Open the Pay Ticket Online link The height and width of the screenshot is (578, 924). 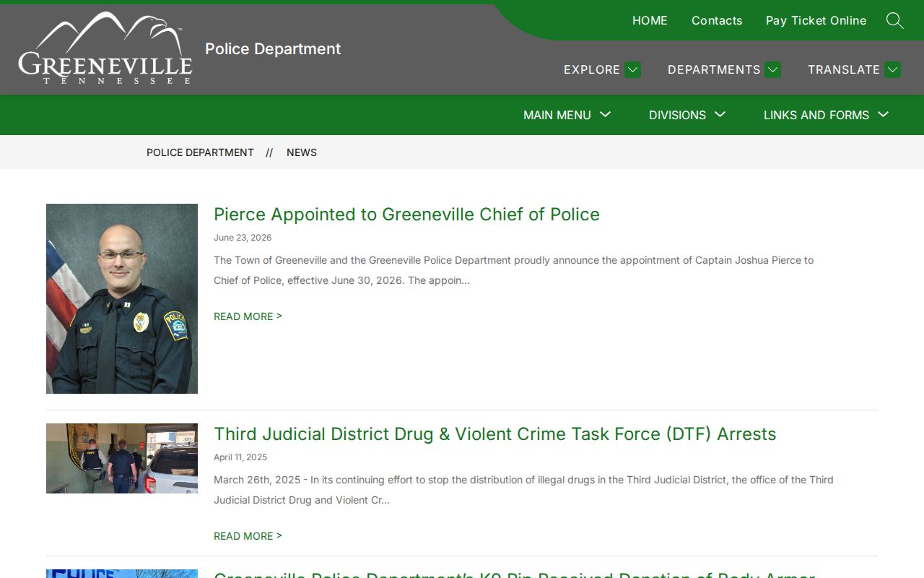[816, 20]
